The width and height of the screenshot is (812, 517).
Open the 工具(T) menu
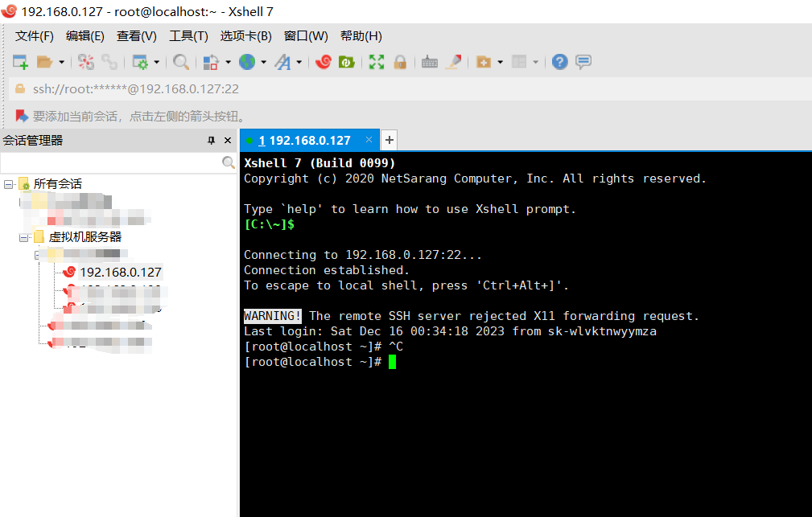pos(188,35)
